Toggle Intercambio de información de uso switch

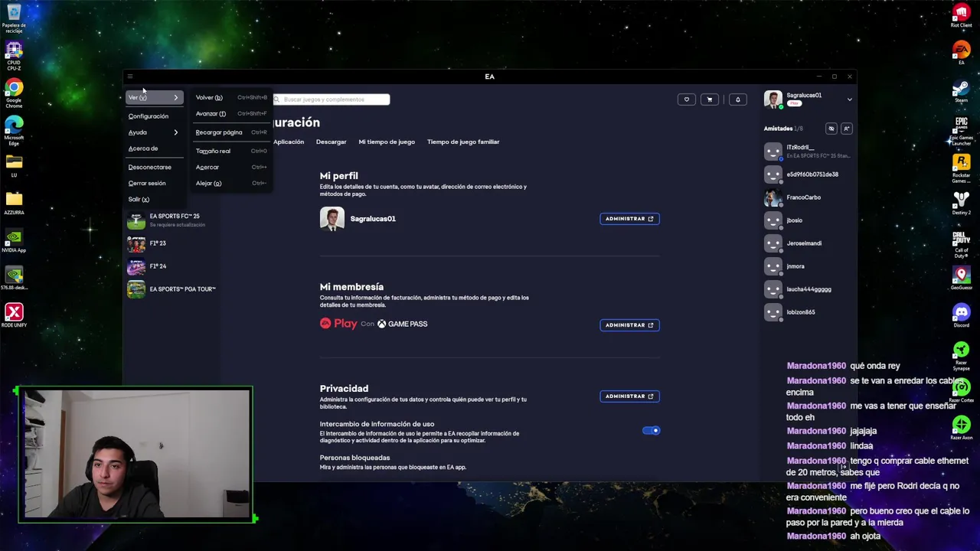[651, 431]
